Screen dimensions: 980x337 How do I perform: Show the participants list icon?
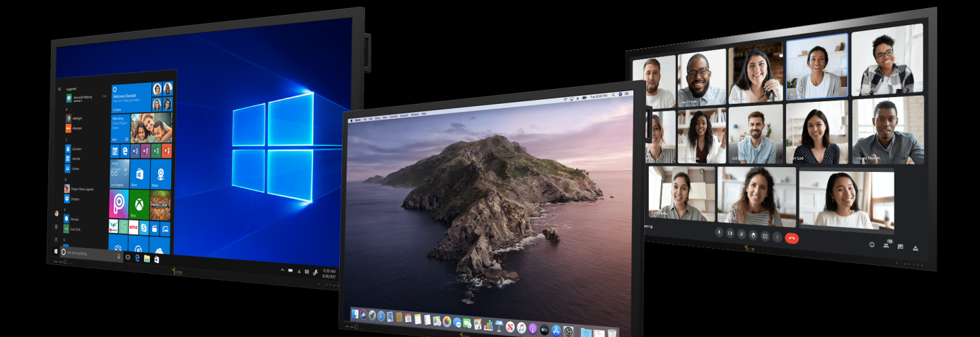pos(886,245)
